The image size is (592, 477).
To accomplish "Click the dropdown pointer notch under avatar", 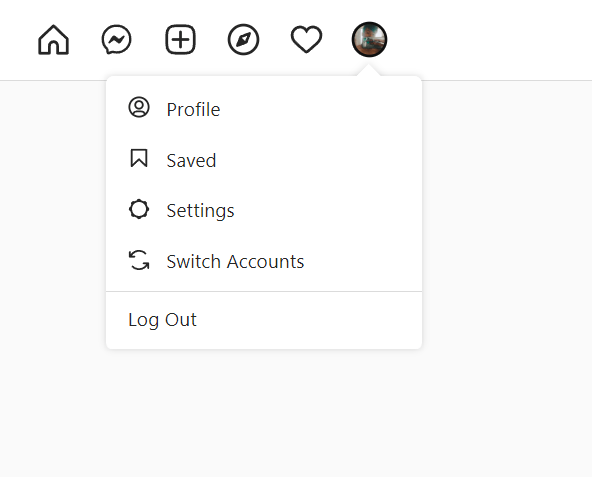I will pyautogui.click(x=369, y=70).
